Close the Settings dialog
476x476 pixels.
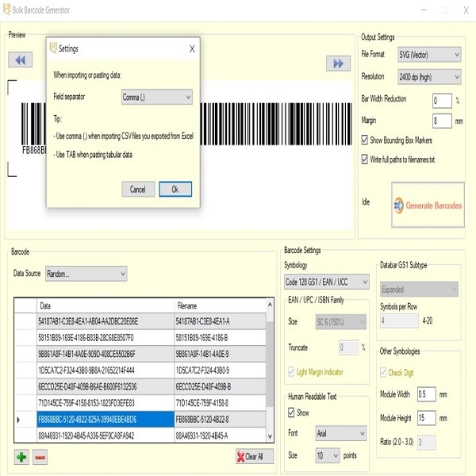(x=192, y=49)
